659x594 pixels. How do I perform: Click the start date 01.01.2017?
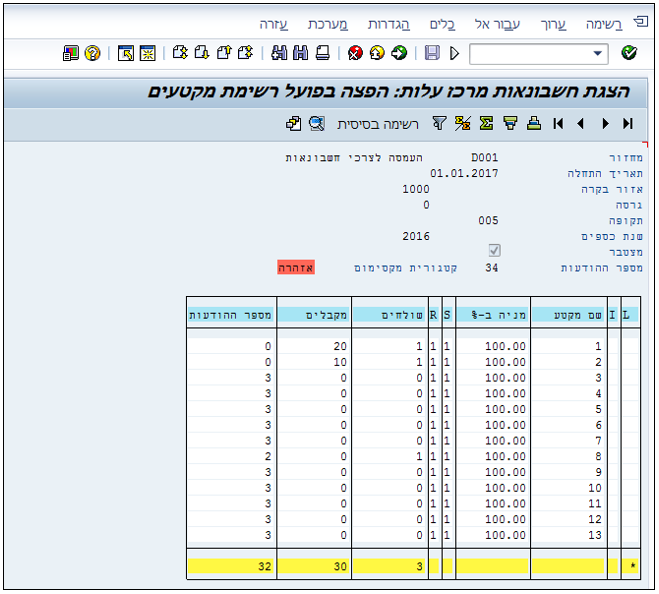(464, 173)
